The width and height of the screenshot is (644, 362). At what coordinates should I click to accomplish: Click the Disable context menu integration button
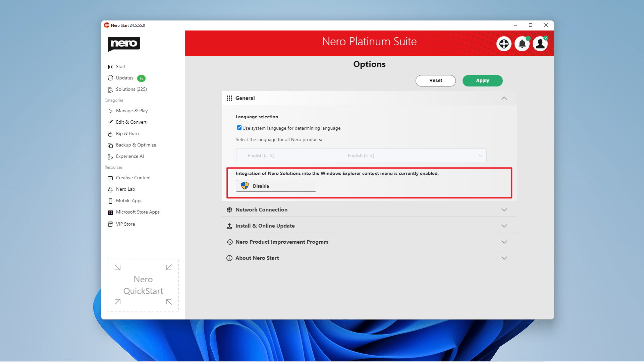coord(276,186)
